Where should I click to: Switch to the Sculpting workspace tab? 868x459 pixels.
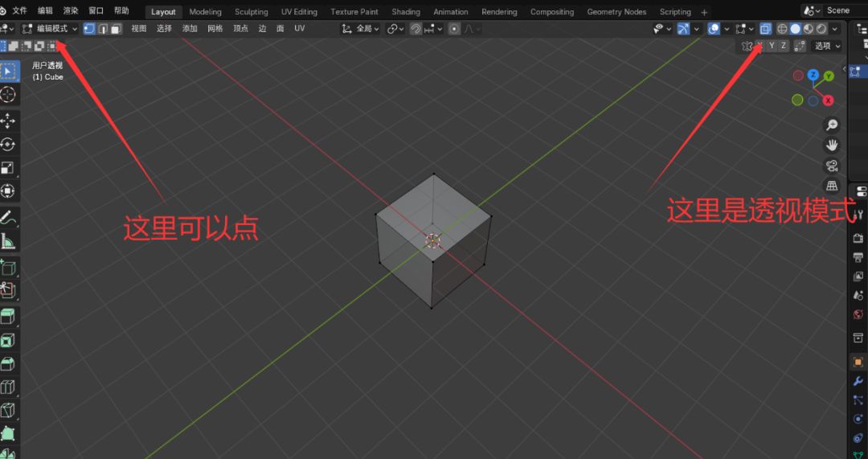[251, 12]
